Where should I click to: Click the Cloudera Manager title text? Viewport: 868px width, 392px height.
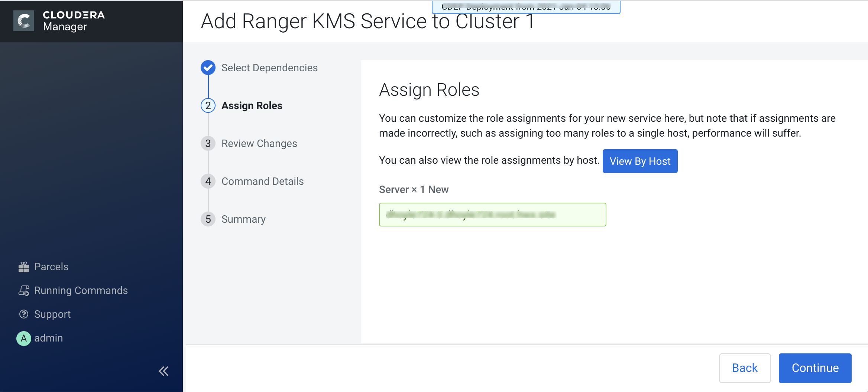[x=74, y=21]
